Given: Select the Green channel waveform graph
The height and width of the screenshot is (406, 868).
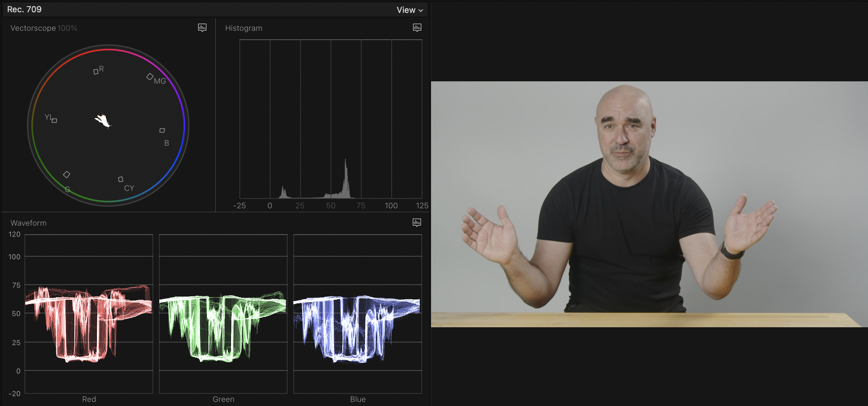Looking at the screenshot, I should click(x=223, y=313).
